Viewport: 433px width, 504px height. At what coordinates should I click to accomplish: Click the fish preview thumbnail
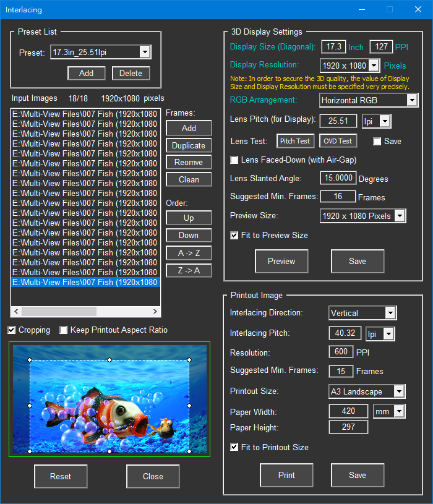click(x=109, y=399)
